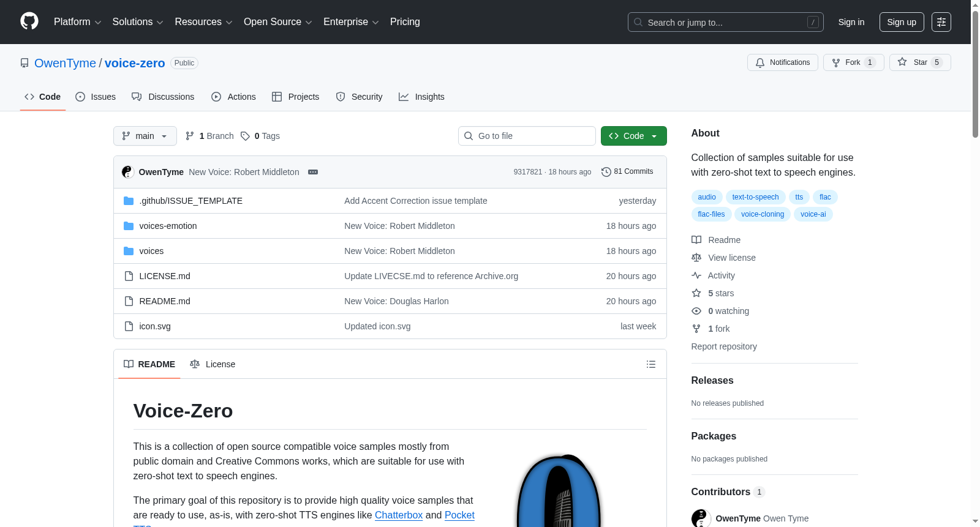Click the repository icon beside OwenTyme
Image resolution: width=980 pixels, height=527 pixels.
(x=24, y=63)
